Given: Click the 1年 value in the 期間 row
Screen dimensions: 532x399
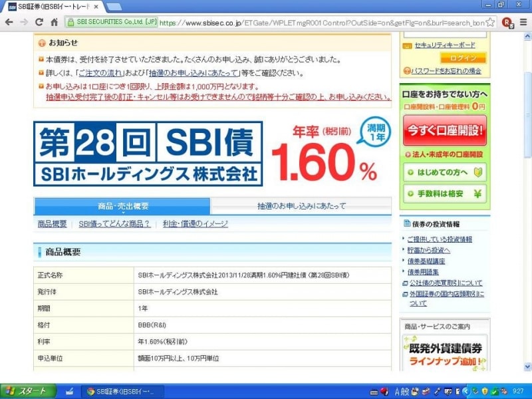Looking at the screenshot, I should pos(143,309).
